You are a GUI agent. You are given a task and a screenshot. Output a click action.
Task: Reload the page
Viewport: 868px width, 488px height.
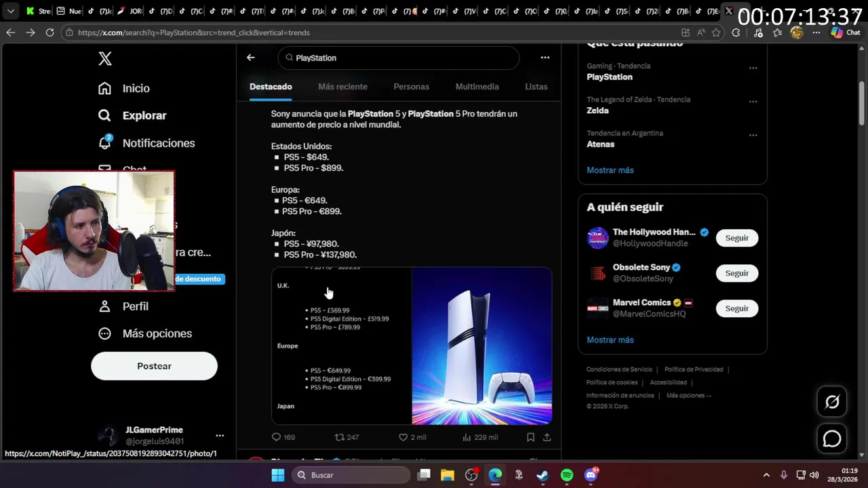click(x=50, y=33)
